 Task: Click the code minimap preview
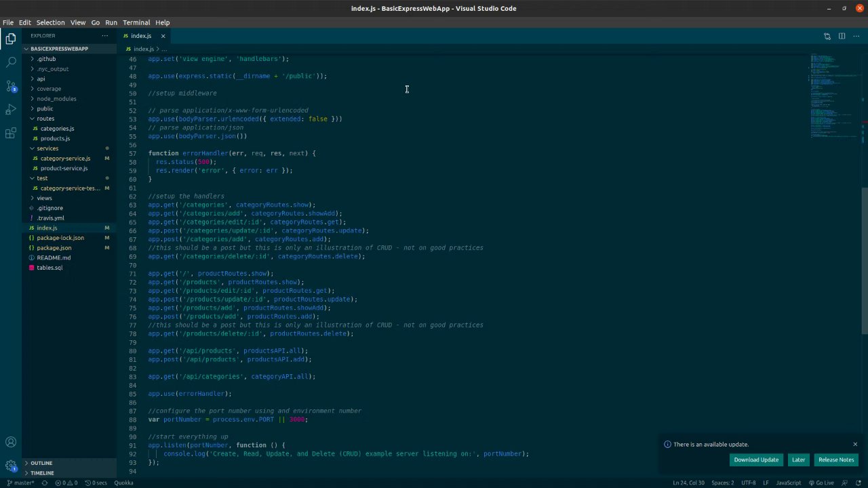(834, 96)
